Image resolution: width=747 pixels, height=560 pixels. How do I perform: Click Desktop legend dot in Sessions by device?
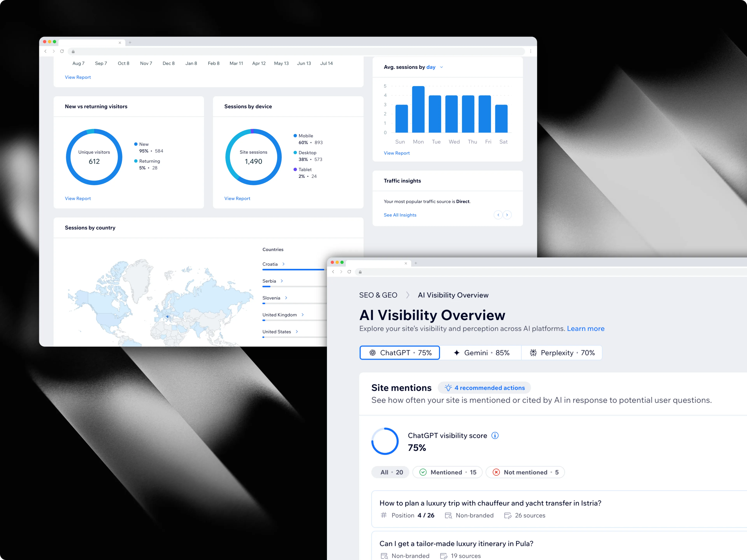[295, 153]
